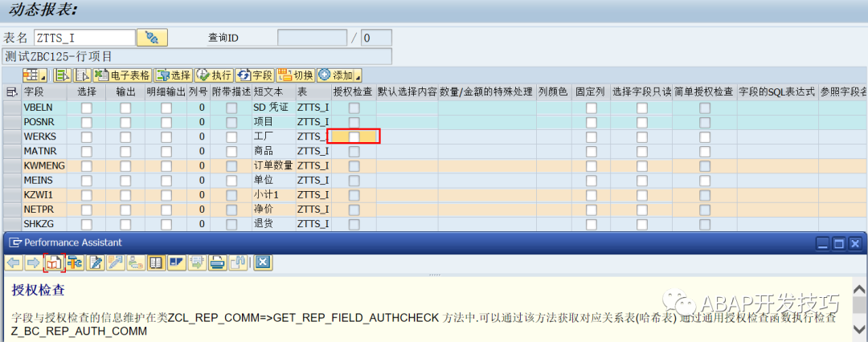Go back in Performance Assistant
This screenshot has height=342, width=868.
[14, 263]
